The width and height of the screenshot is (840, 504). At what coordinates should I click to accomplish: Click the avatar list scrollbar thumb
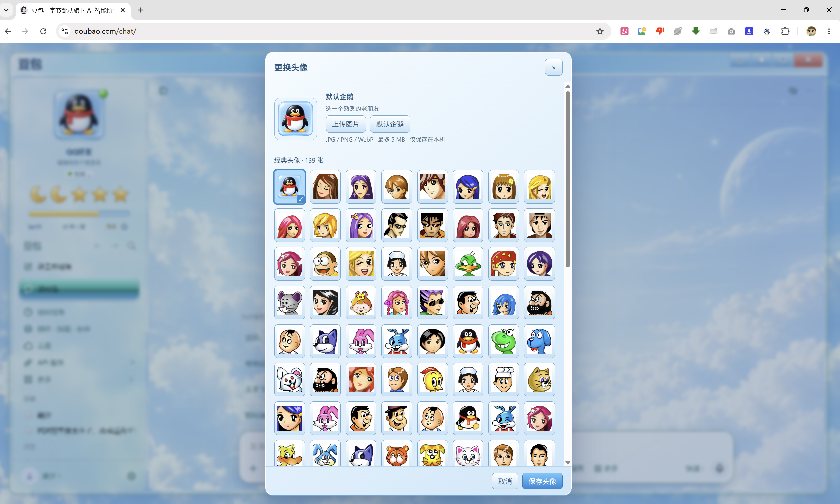[x=567, y=179]
